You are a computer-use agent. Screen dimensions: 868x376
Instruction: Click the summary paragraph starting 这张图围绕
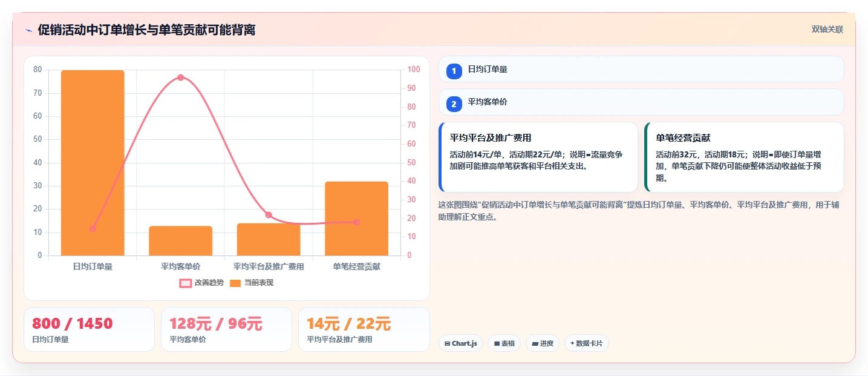click(x=639, y=211)
